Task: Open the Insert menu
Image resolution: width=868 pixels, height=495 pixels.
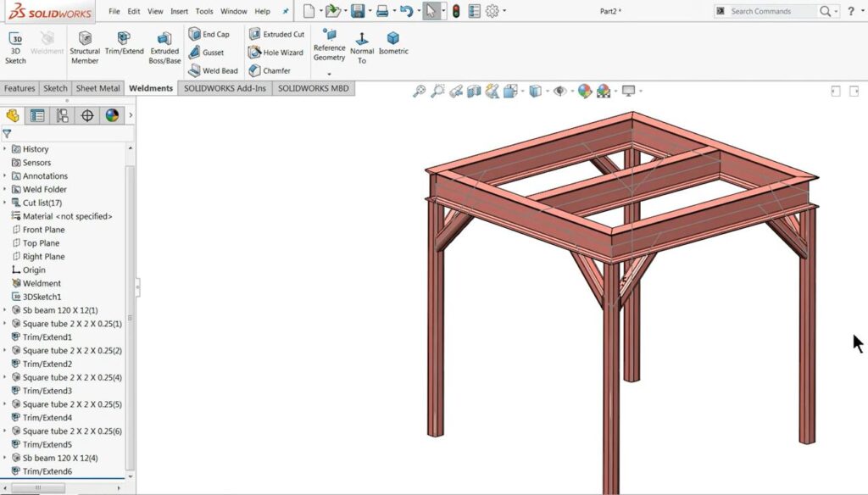Action: pos(181,11)
